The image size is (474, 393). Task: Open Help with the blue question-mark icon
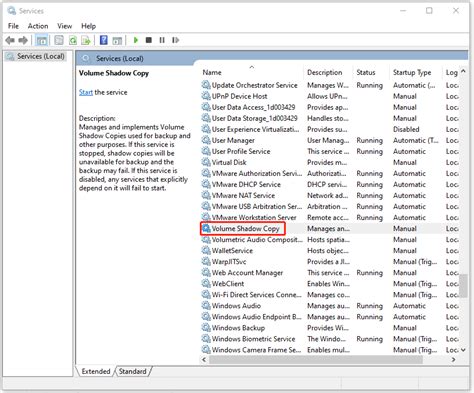coord(104,40)
